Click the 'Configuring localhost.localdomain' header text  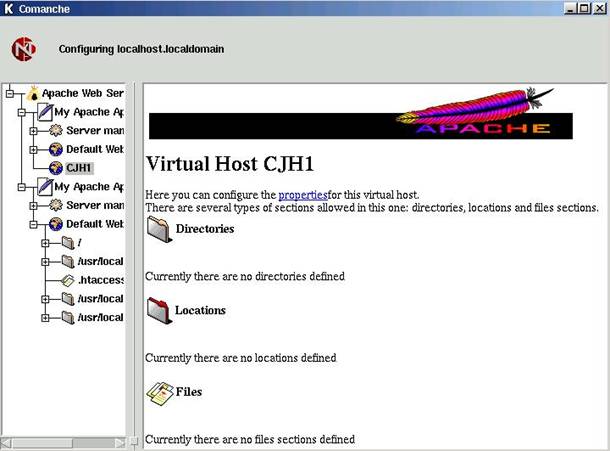pos(141,49)
